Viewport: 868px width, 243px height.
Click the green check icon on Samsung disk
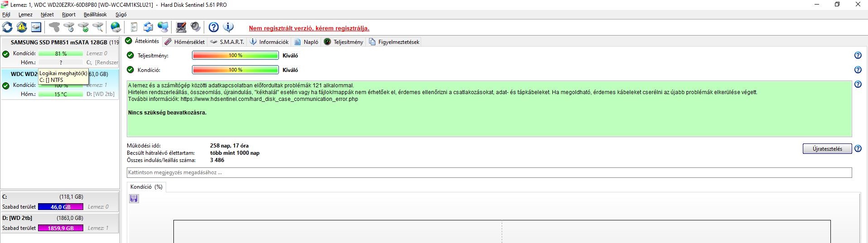pyautogui.click(x=6, y=54)
